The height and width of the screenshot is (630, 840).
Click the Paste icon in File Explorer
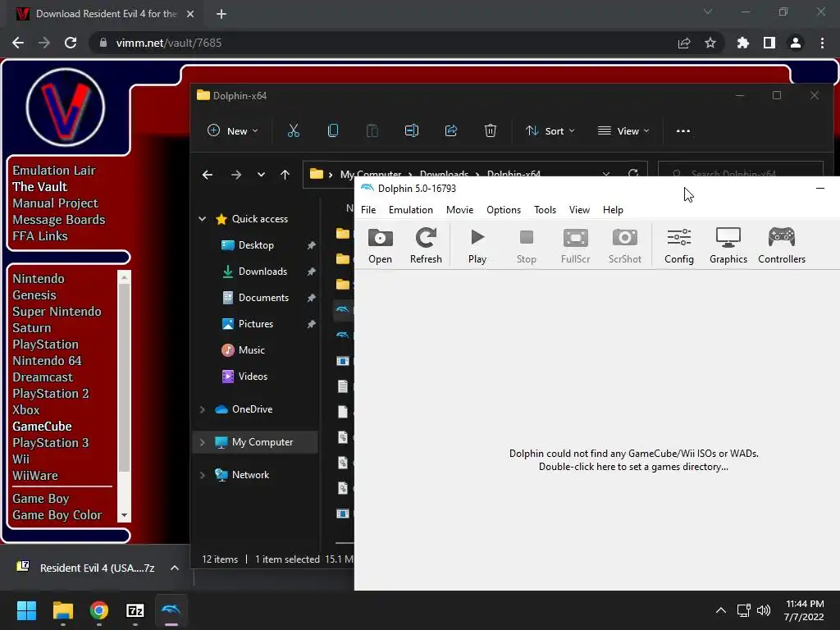point(372,130)
